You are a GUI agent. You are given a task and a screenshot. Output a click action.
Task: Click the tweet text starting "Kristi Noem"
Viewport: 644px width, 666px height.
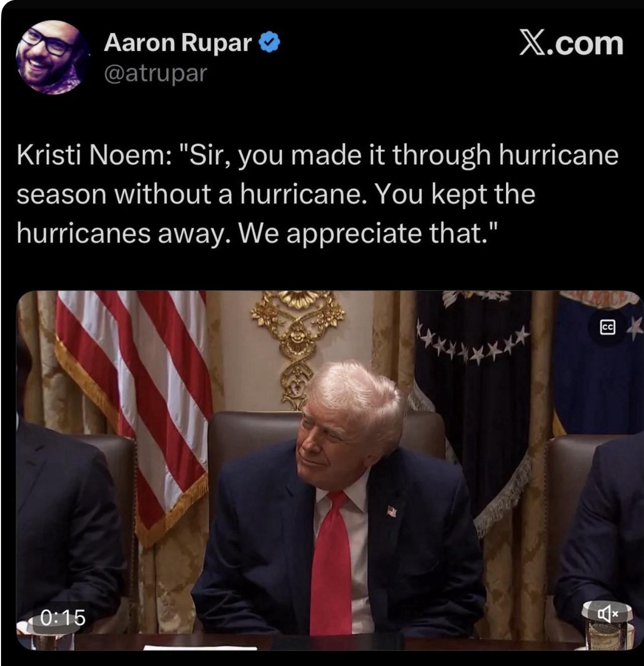pos(317,194)
